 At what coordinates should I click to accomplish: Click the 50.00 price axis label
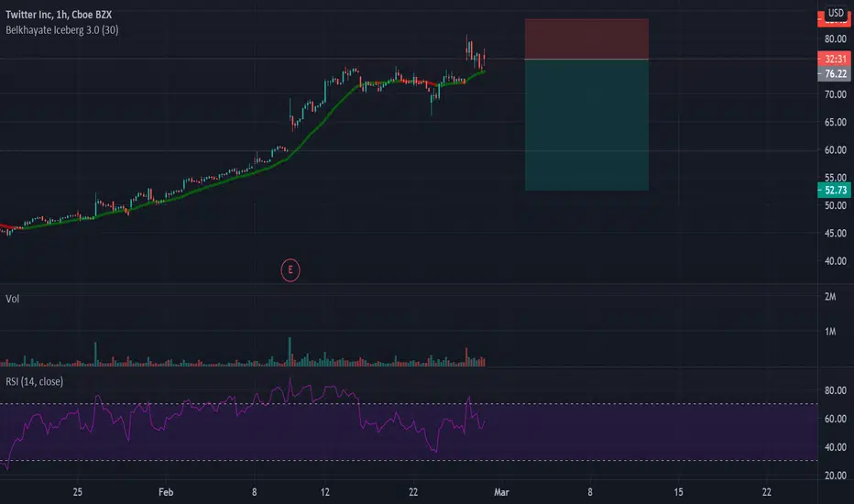coord(836,205)
